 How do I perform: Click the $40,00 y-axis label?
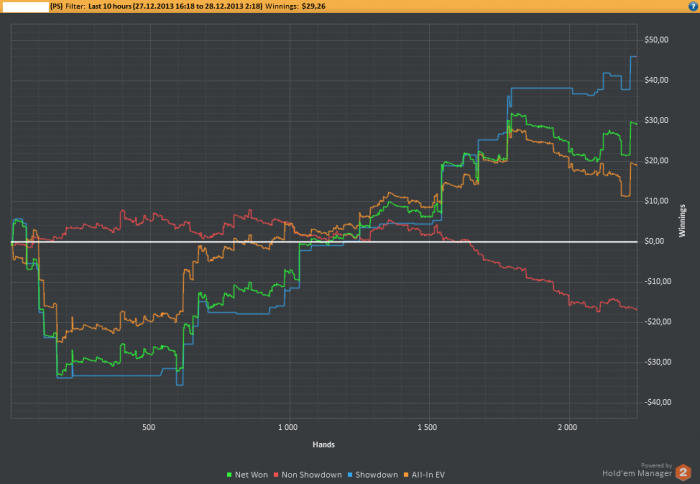coord(656,80)
